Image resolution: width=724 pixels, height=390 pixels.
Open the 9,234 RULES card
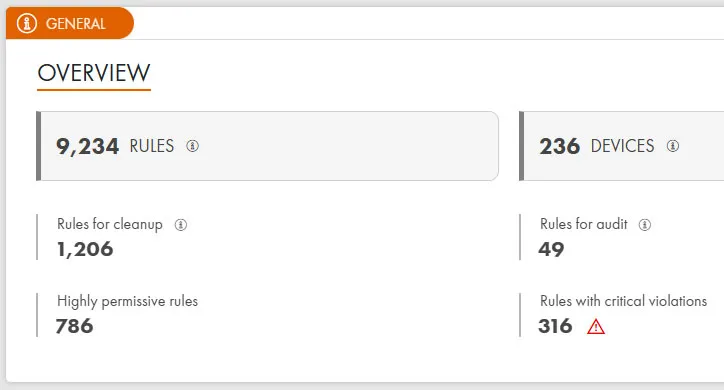tap(267, 146)
